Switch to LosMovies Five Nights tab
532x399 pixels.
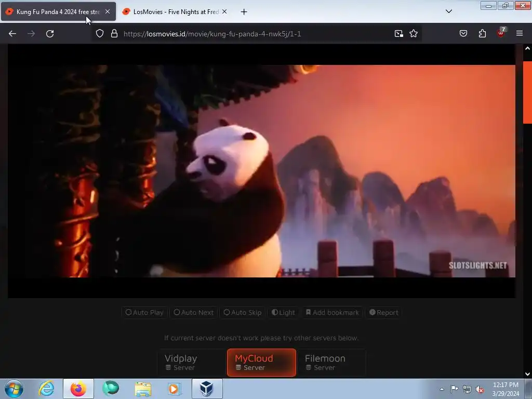pyautogui.click(x=176, y=12)
